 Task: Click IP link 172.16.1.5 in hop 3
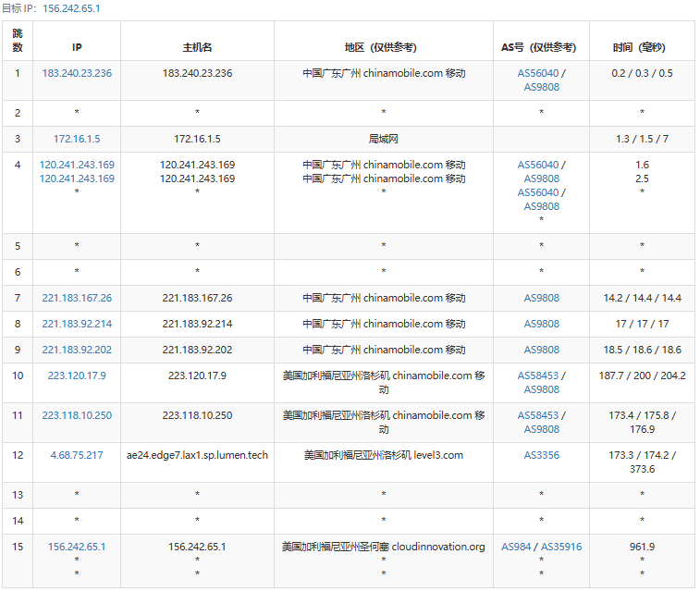77,139
